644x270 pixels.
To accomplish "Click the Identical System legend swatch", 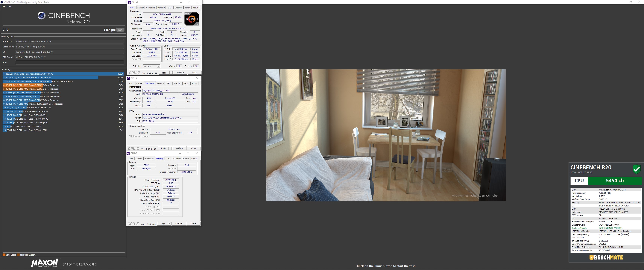I will point(18,255).
